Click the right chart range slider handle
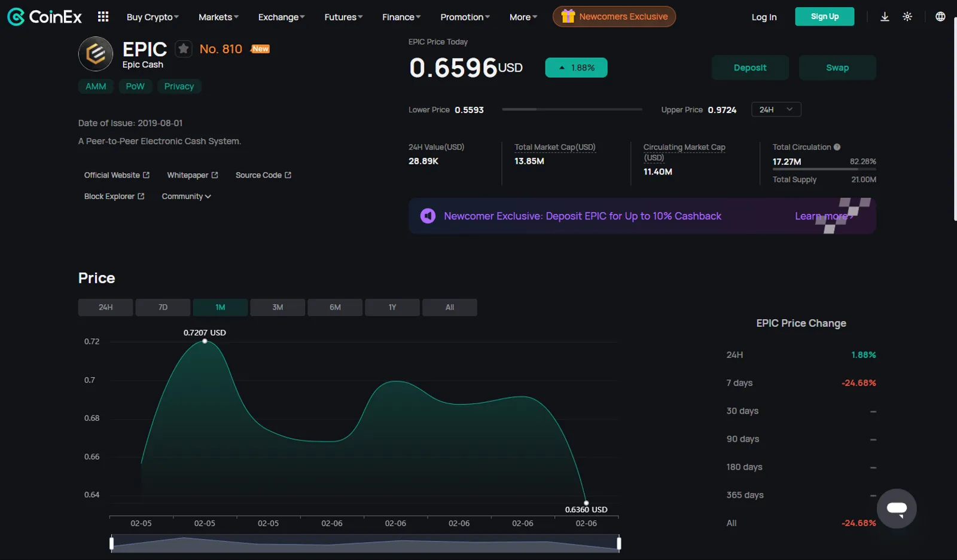This screenshot has height=560, width=957. 618,543
